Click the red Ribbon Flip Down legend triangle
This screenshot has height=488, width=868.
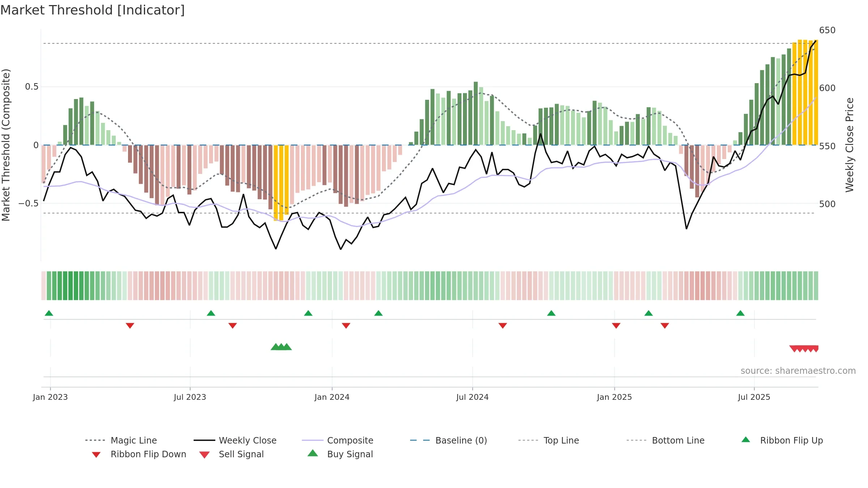(x=96, y=455)
